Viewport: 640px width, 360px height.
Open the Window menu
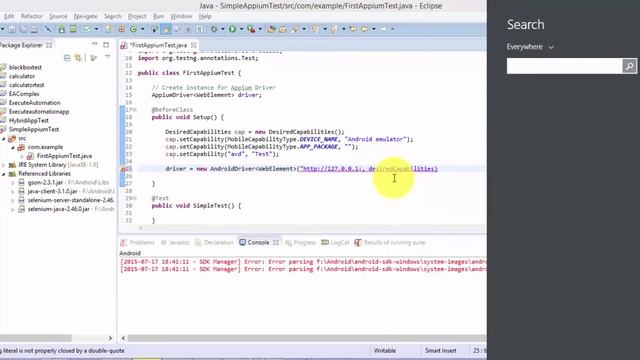(181, 16)
